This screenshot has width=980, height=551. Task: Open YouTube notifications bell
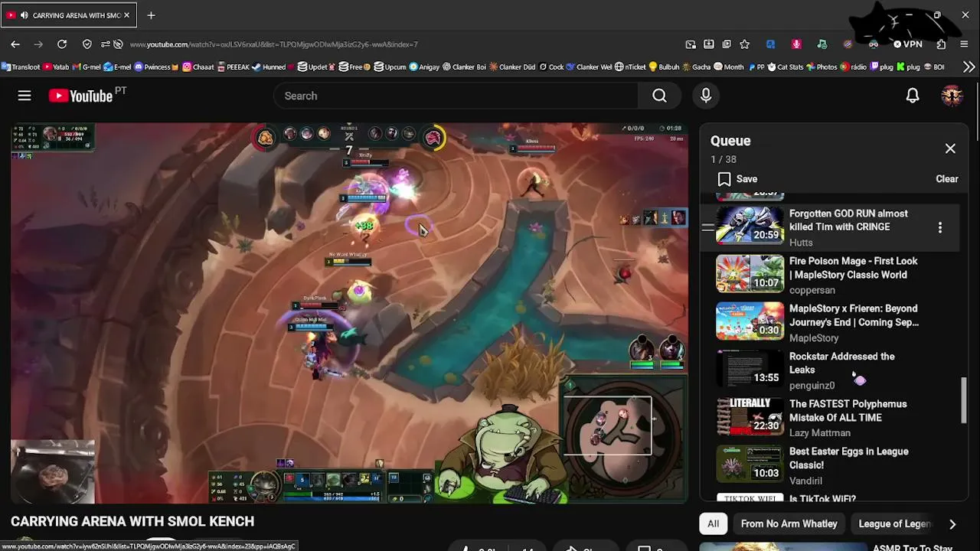[x=913, y=96]
